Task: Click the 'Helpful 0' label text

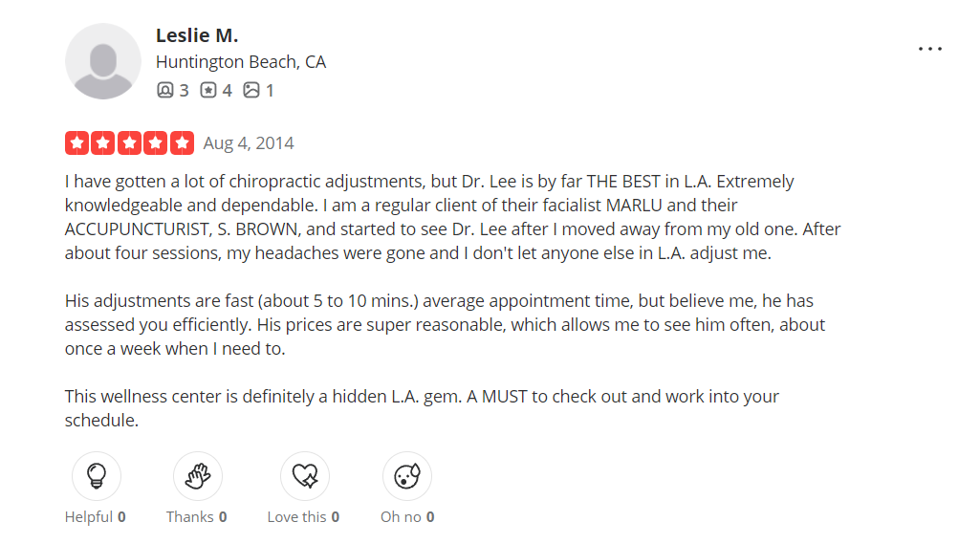Action: coord(95,517)
